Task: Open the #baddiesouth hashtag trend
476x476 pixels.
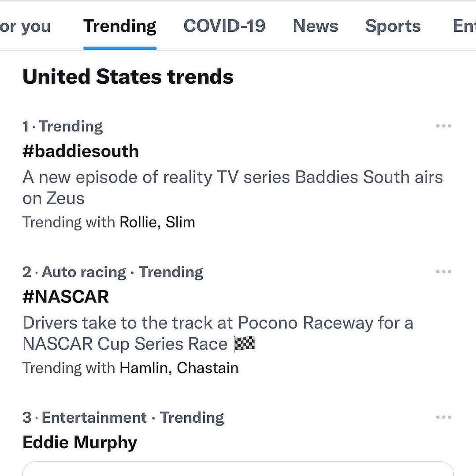Action: pos(81,151)
